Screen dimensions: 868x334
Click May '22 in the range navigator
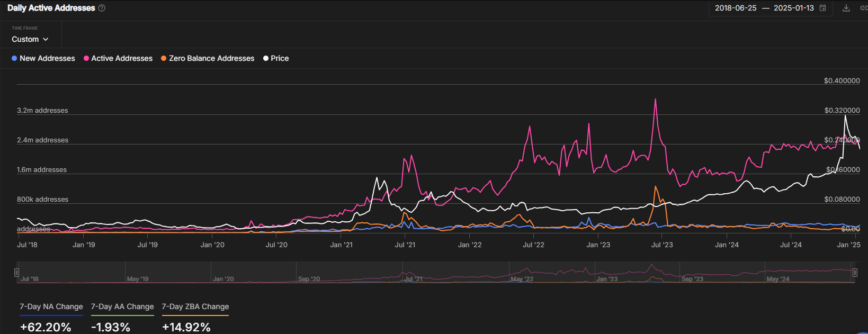(522, 279)
